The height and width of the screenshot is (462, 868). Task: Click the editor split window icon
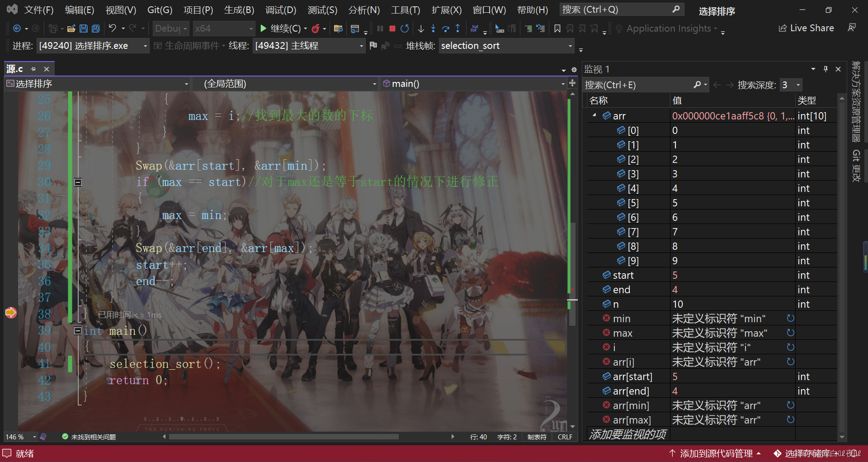[x=572, y=83]
